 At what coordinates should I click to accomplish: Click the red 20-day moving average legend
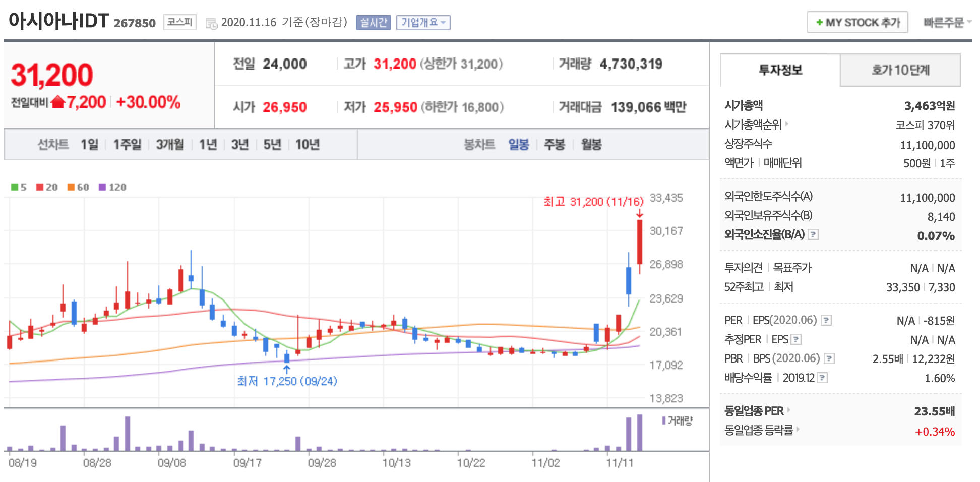coord(47,187)
